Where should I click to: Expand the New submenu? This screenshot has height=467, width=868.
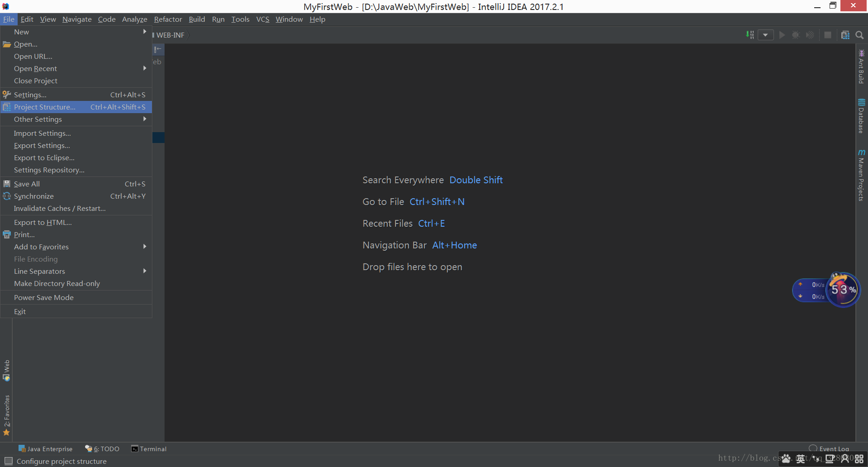pos(76,32)
